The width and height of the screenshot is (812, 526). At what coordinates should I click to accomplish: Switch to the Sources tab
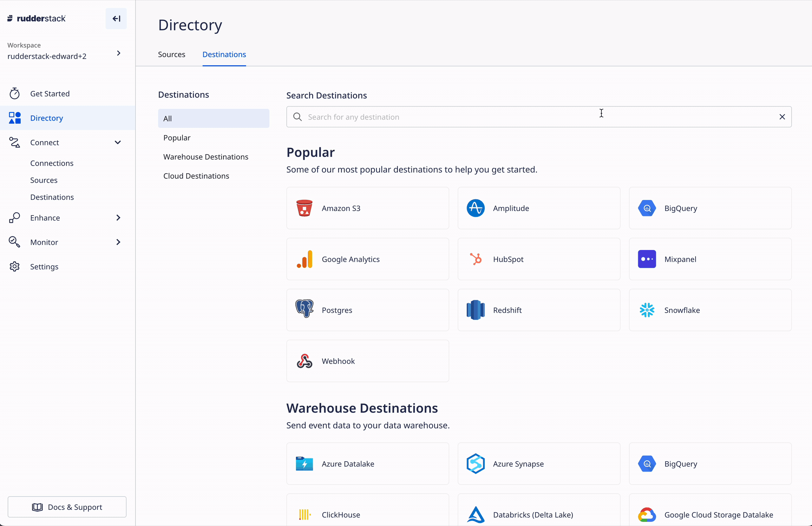click(171, 55)
